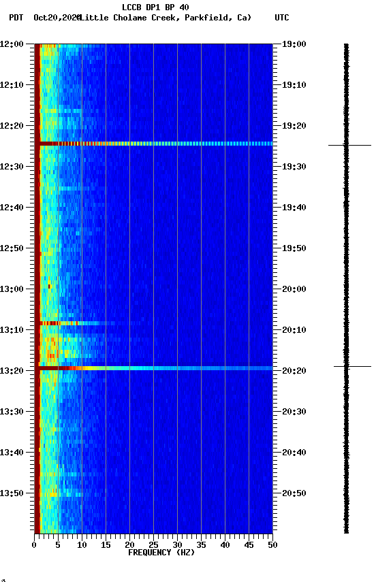
Task: Click the 20:50 UTC axis label
Action: (294, 494)
